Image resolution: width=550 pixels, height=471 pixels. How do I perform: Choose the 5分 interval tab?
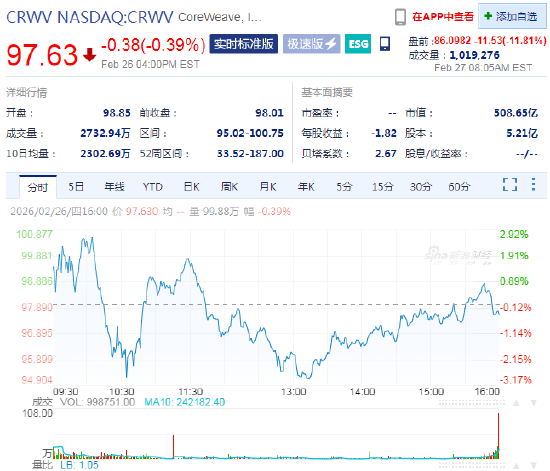pyautogui.click(x=344, y=187)
